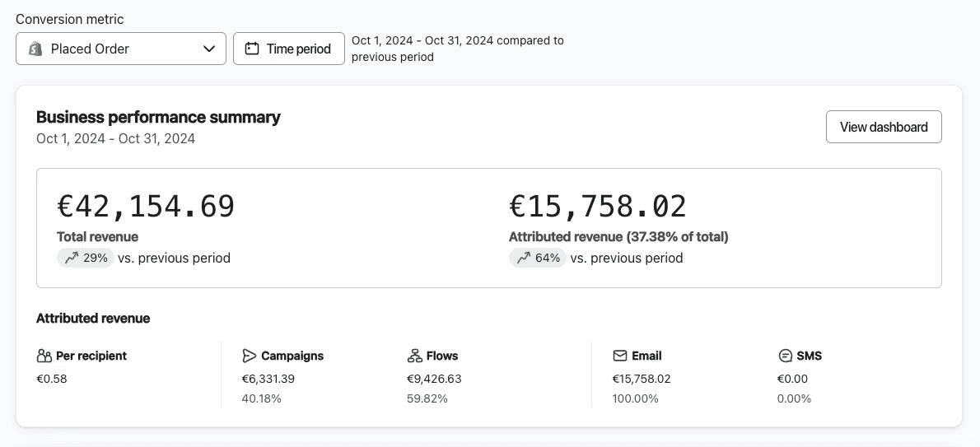Click the attributed revenue trend arrow icon
980x447 pixels.
pyautogui.click(x=524, y=258)
